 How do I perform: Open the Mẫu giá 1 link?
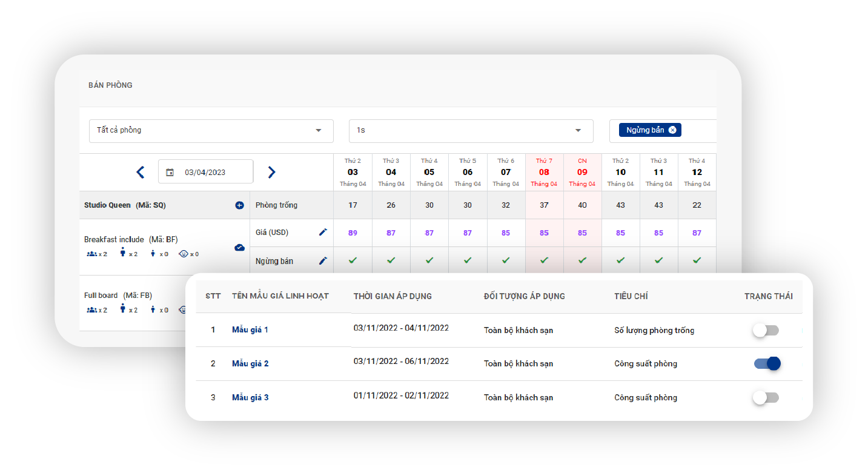click(x=250, y=330)
